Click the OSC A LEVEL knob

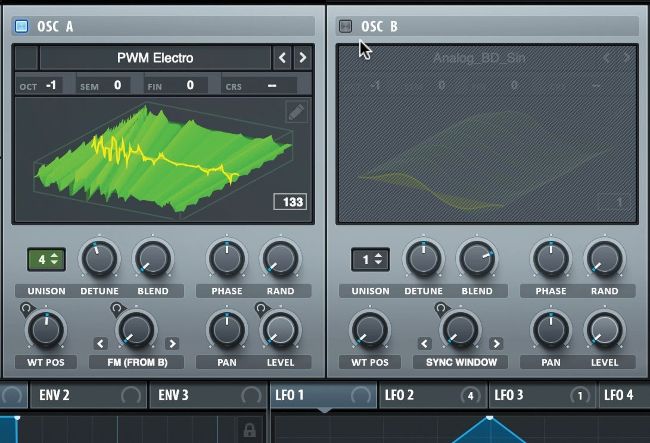tap(280, 329)
